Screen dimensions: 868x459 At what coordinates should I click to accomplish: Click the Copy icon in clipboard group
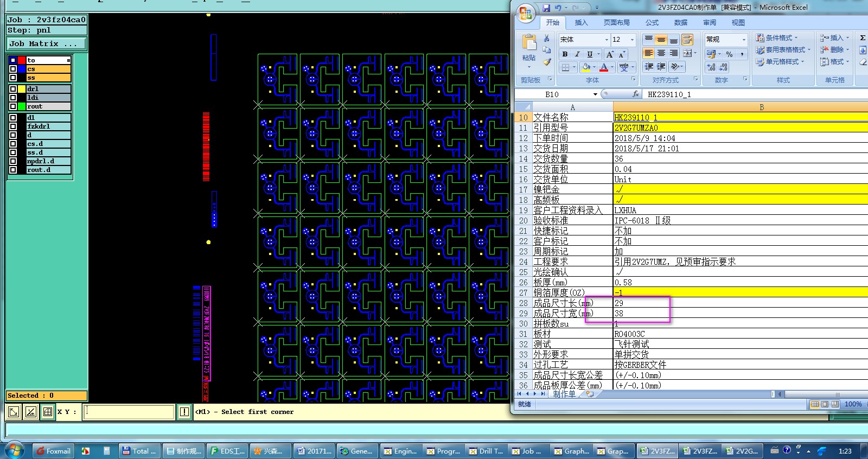click(x=547, y=50)
